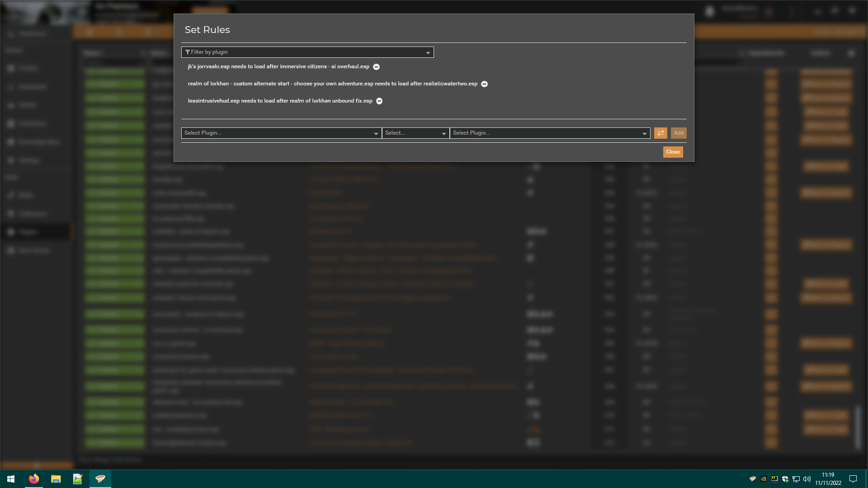The height and width of the screenshot is (488, 868).
Task: Open the network status tray icon
Action: point(796,479)
